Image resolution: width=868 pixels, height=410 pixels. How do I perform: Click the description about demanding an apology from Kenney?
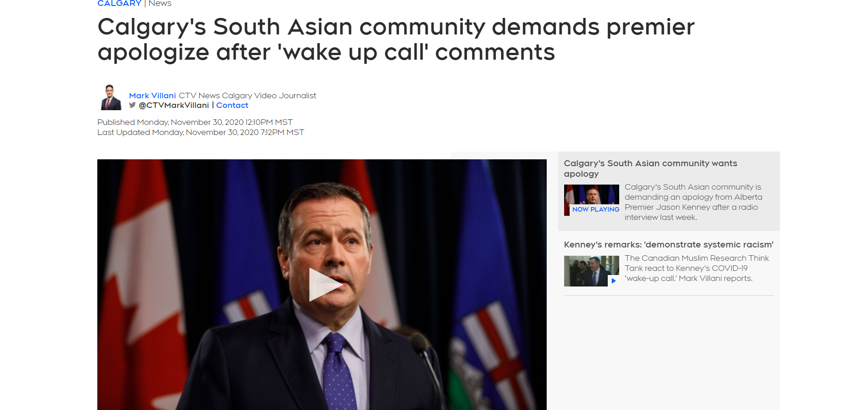693,202
